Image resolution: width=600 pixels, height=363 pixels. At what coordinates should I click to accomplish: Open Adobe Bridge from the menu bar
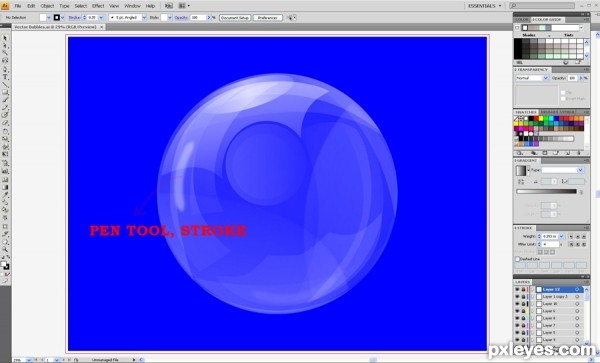(x=169, y=6)
